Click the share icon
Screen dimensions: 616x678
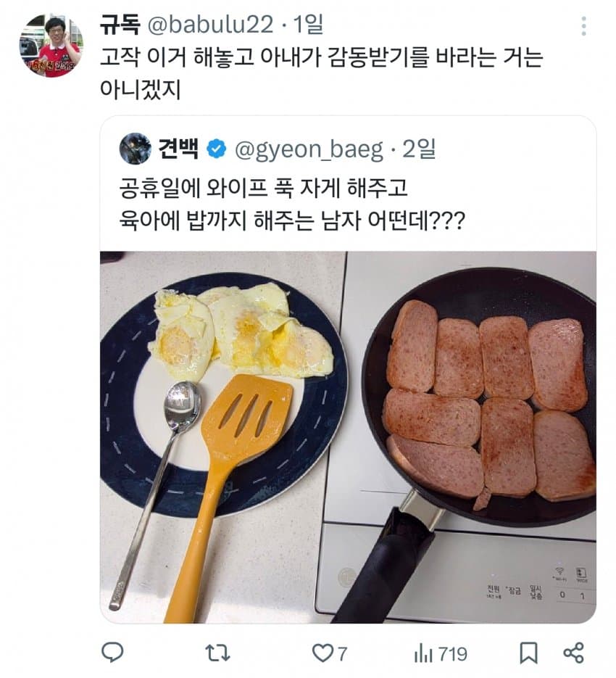click(x=573, y=653)
